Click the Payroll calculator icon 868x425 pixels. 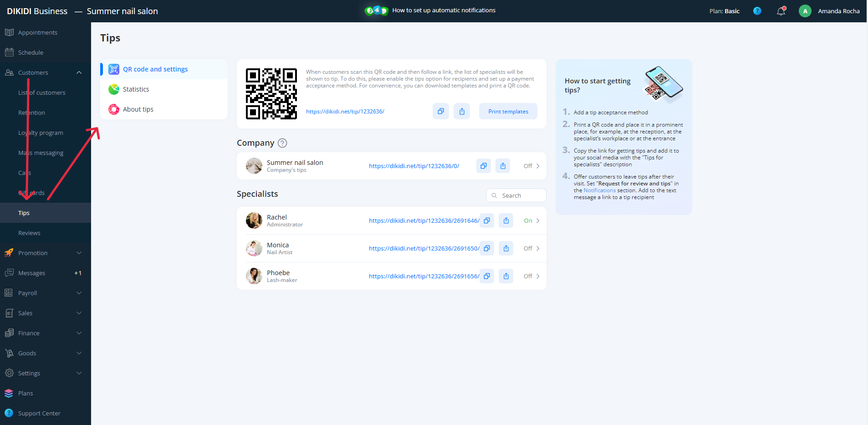(9, 293)
